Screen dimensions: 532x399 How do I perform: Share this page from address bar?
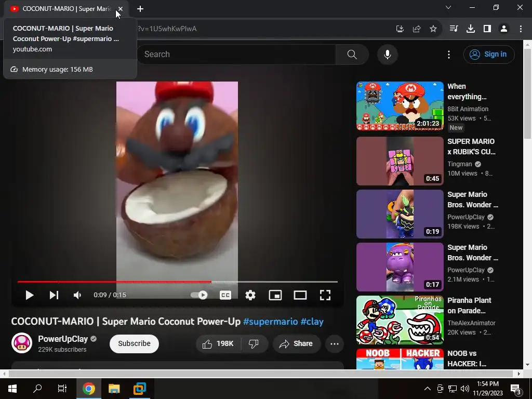pos(417,29)
